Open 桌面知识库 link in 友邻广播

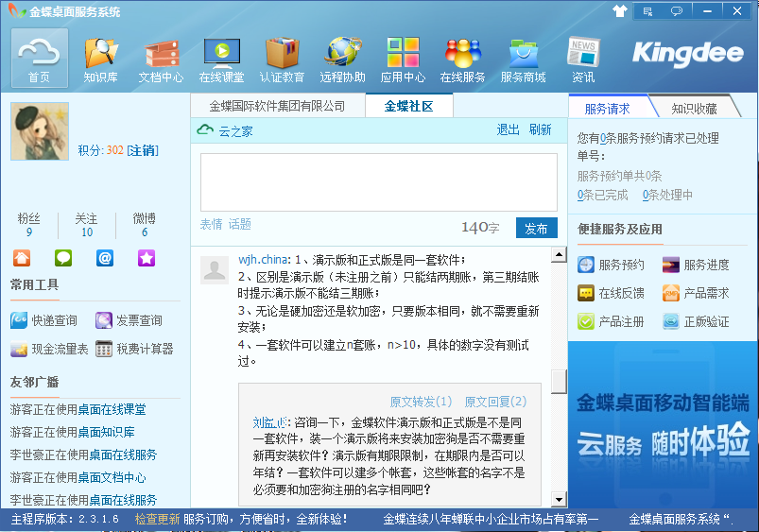point(106,432)
